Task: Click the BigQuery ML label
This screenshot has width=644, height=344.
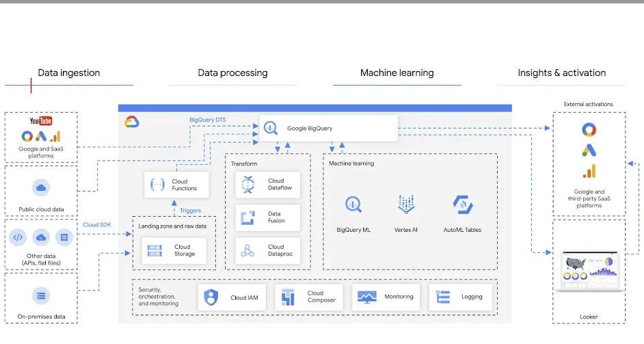Action: pyautogui.click(x=353, y=230)
